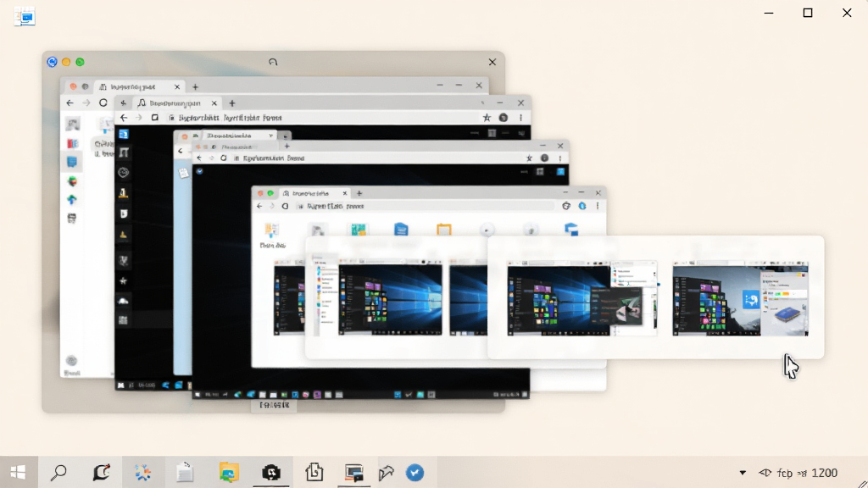The width and height of the screenshot is (868, 488).
Task: Reload the page in the innermost browser
Action: [285, 206]
